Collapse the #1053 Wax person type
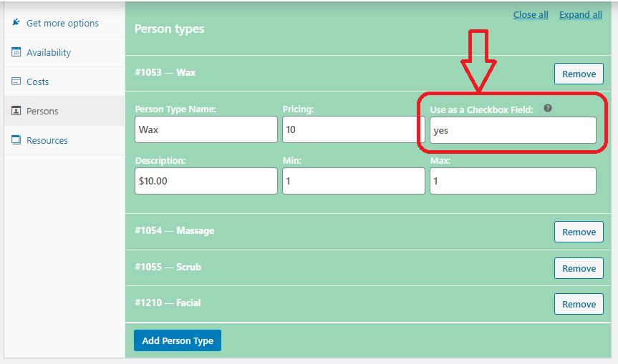Image resolution: width=618 pixels, height=364 pixels. point(165,72)
